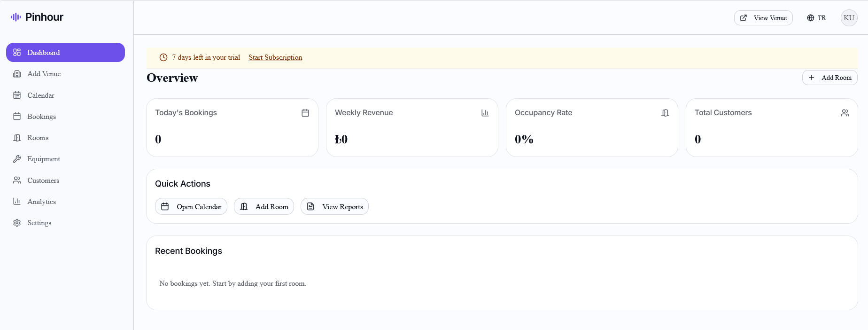Switch language via the TR globe selector
The image size is (868, 330).
coord(816,18)
